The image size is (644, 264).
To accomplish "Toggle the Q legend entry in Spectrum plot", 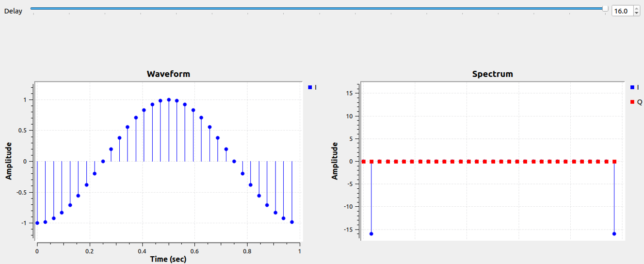I will tap(636, 102).
